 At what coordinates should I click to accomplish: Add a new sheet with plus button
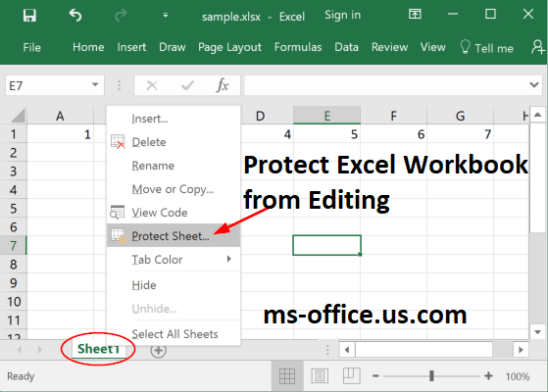point(158,350)
